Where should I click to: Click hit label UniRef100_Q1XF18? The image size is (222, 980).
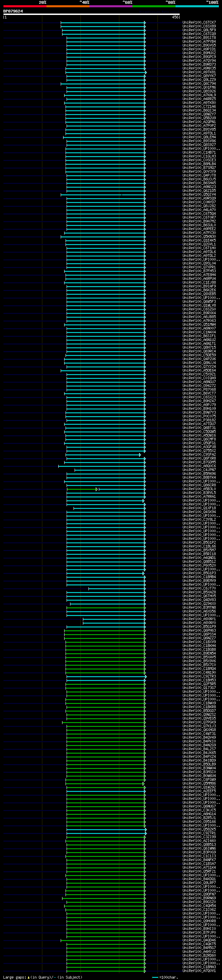[x=199, y=508]
